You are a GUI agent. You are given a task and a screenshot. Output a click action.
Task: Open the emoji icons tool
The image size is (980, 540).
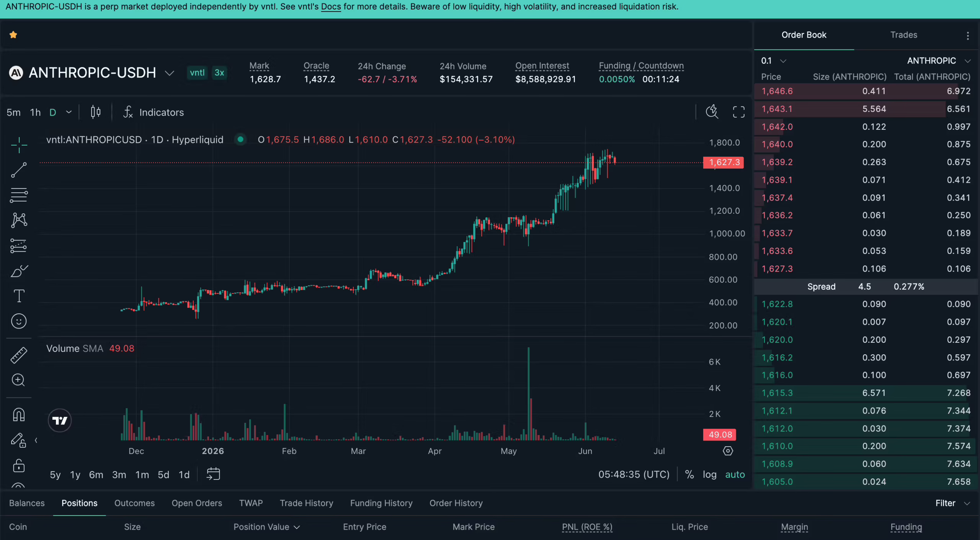19,321
